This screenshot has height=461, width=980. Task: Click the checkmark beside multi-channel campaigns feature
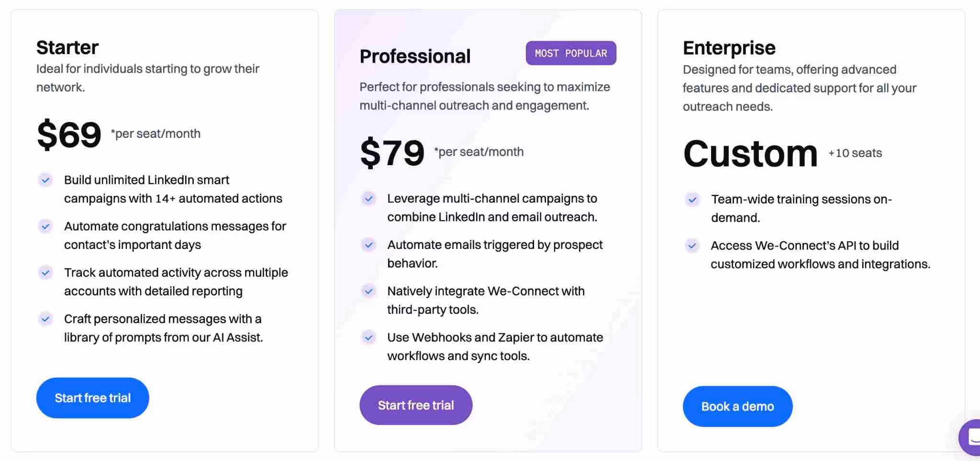click(369, 199)
